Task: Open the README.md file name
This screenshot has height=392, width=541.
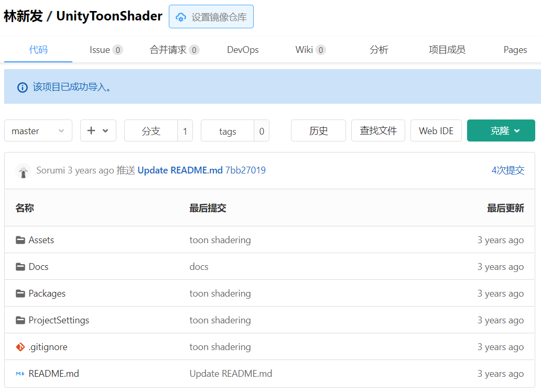Action: (54, 374)
